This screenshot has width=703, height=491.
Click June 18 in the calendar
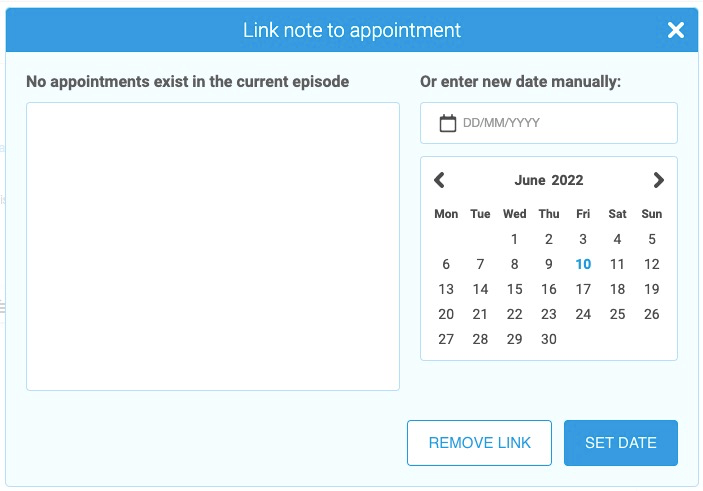pyautogui.click(x=617, y=289)
